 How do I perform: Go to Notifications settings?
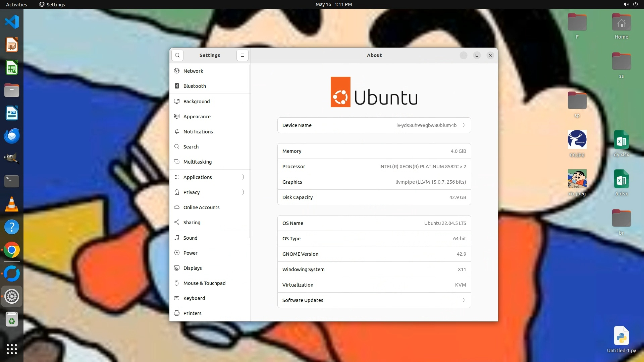tap(198, 132)
